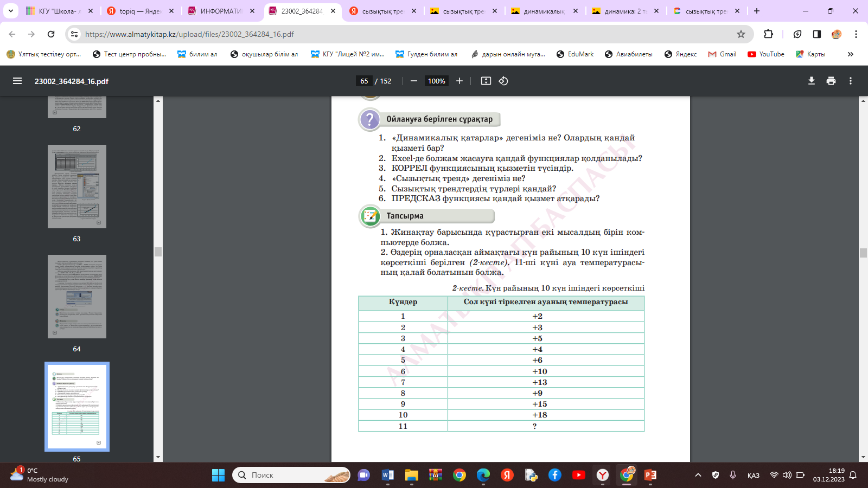The width and height of the screenshot is (868, 488).
Task: Go back to the previous page
Action: 12,34
